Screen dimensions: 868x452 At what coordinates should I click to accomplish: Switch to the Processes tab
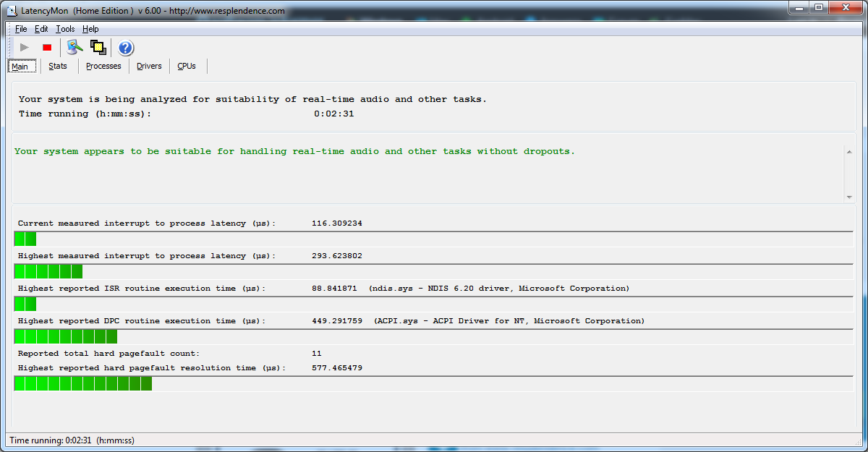pyautogui.click(x=103, y=66)
